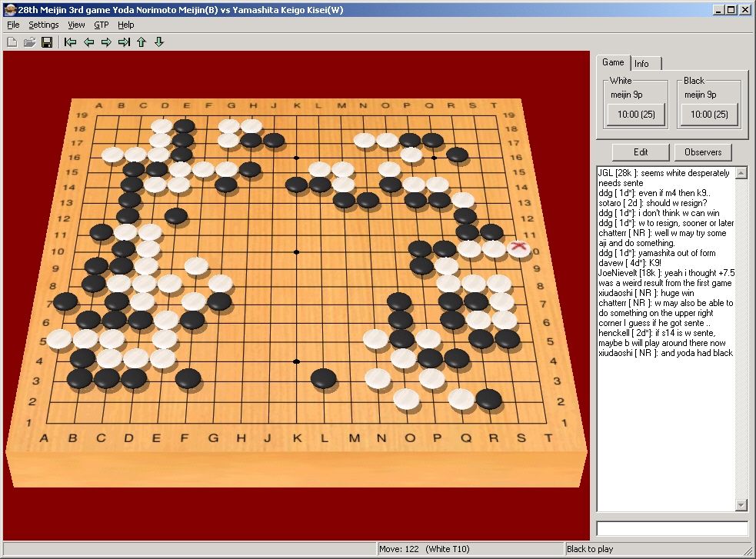
Task: Switch to the Info tab
Action: (641, 64)
